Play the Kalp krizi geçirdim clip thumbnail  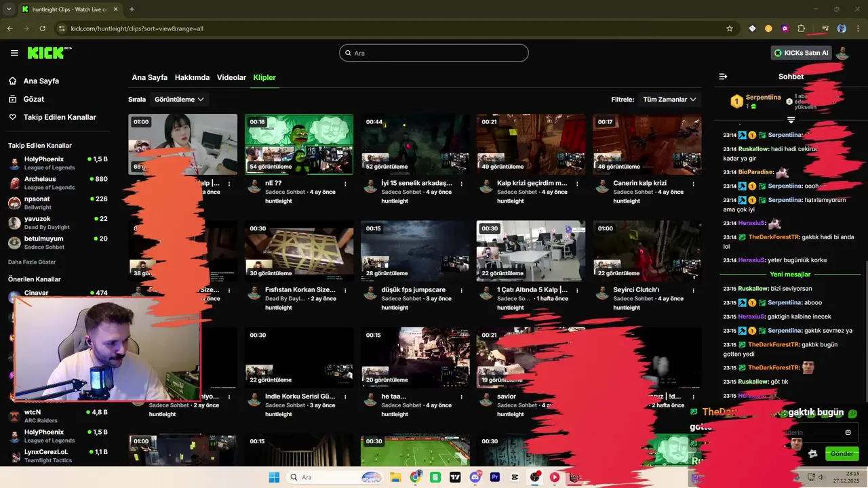(x=531, y=144)
